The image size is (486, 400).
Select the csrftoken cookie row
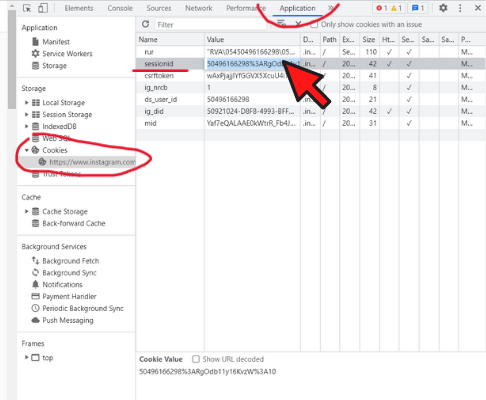coord(311,75)
